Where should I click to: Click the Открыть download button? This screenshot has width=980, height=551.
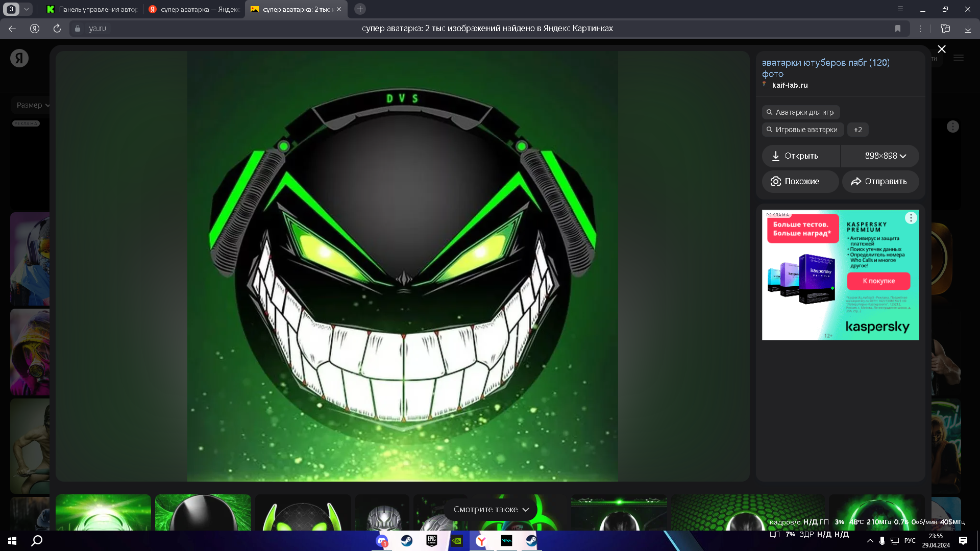tap(801, 156)
